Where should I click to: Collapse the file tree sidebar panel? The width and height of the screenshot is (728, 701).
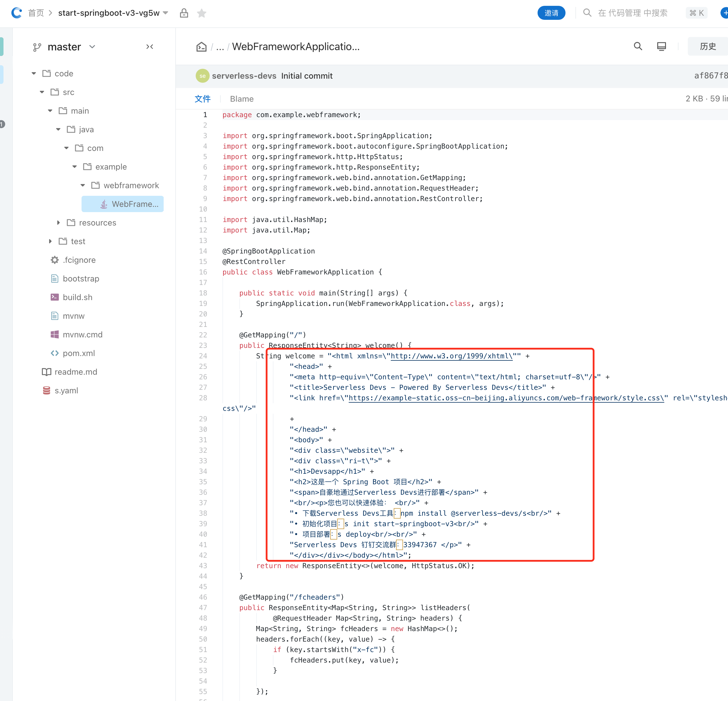tap(150, 47)
